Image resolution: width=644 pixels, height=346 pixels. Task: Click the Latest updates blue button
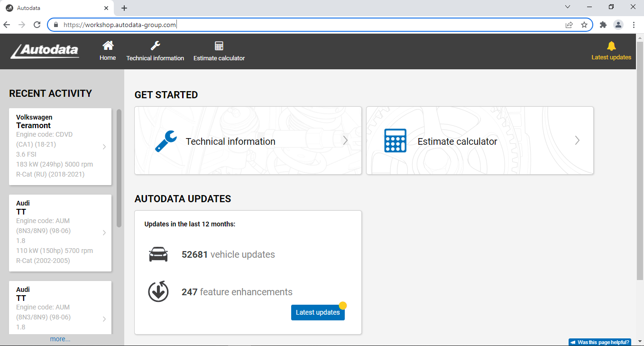(x=318, y=312)
